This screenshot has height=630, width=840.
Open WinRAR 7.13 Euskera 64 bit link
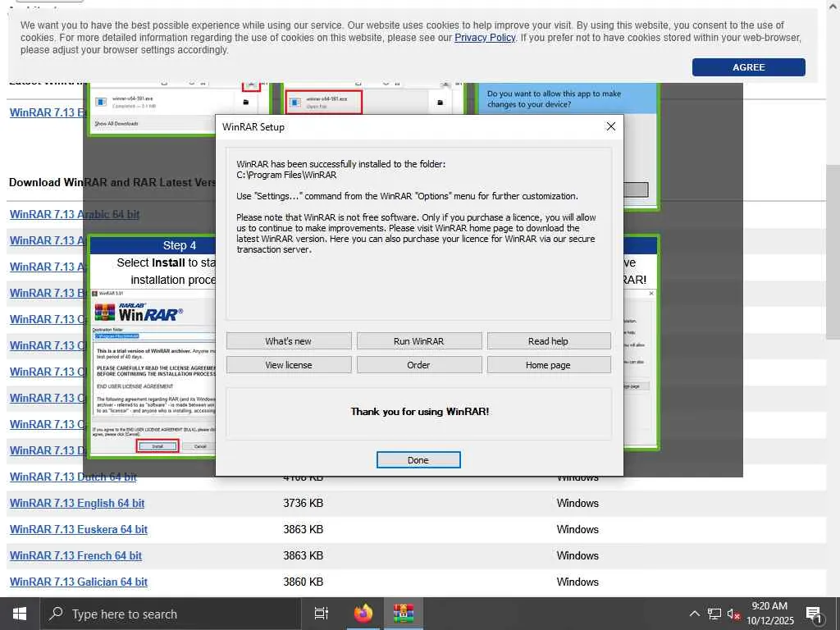pyautogui.click(x=79, y=529)
